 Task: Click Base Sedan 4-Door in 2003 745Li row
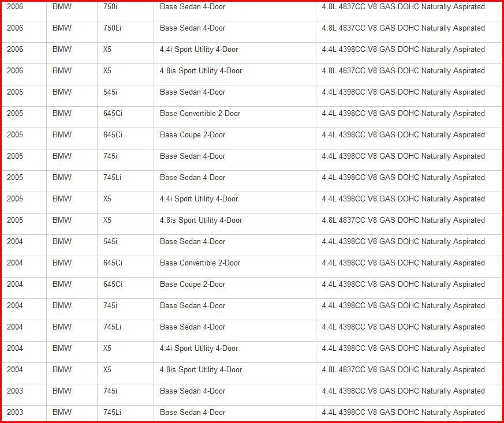(192, 413)
